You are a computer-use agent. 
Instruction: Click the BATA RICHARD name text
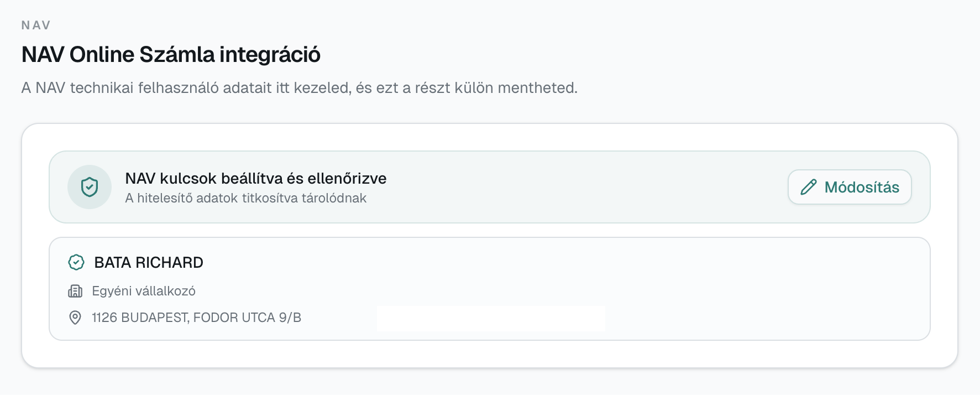pyautogui.click(x=148, y=263)
